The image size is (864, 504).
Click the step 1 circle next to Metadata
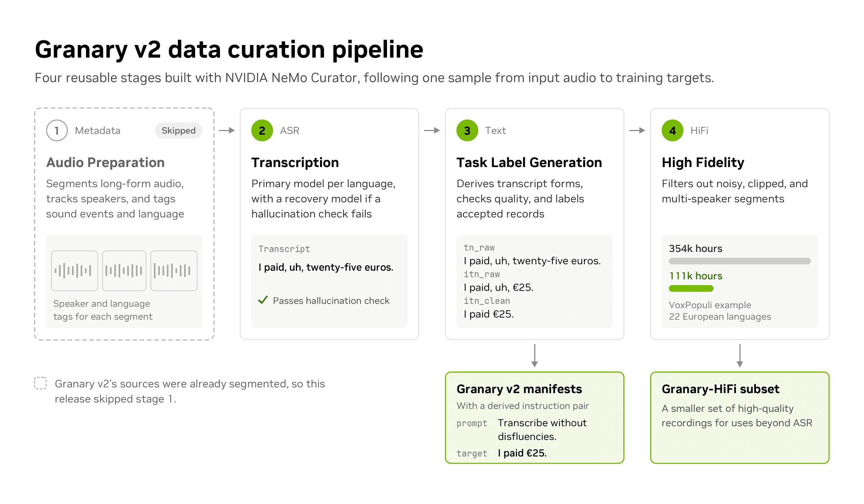tap(57, 130)
